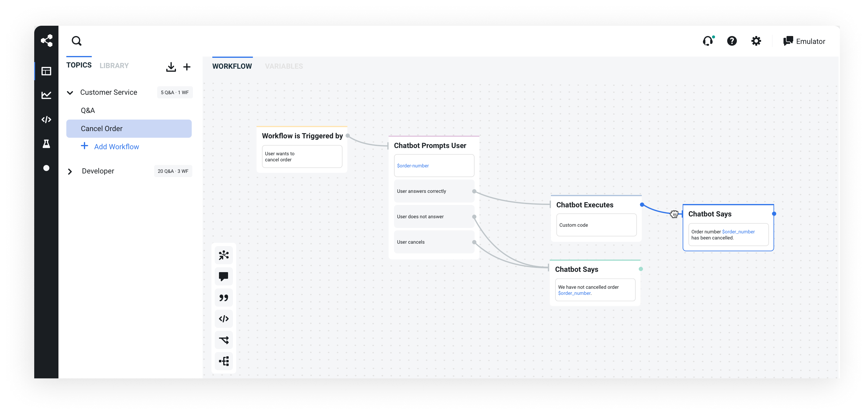Image resolution: width=868 pixels, height=415 pixels.
Task: Open analytics chart icon in sidebar
Action: tap(46, 95)
